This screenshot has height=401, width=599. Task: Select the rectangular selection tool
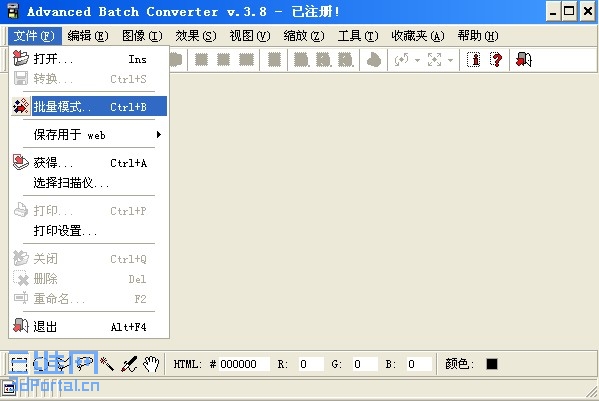tap(19, 364)
